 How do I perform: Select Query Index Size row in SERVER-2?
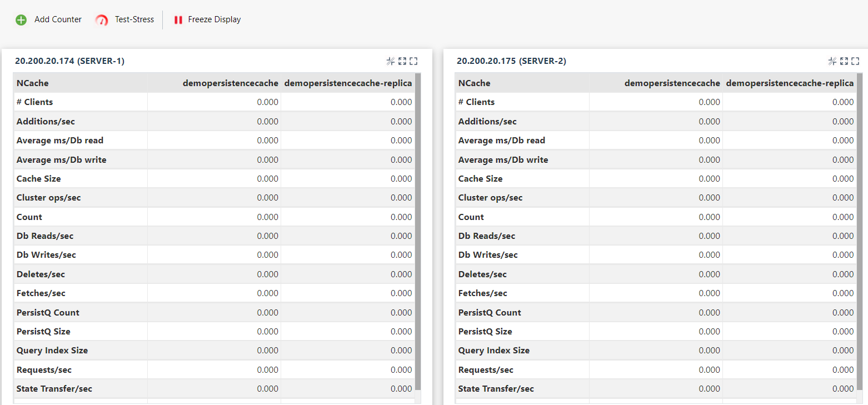(x=656, y=351)
